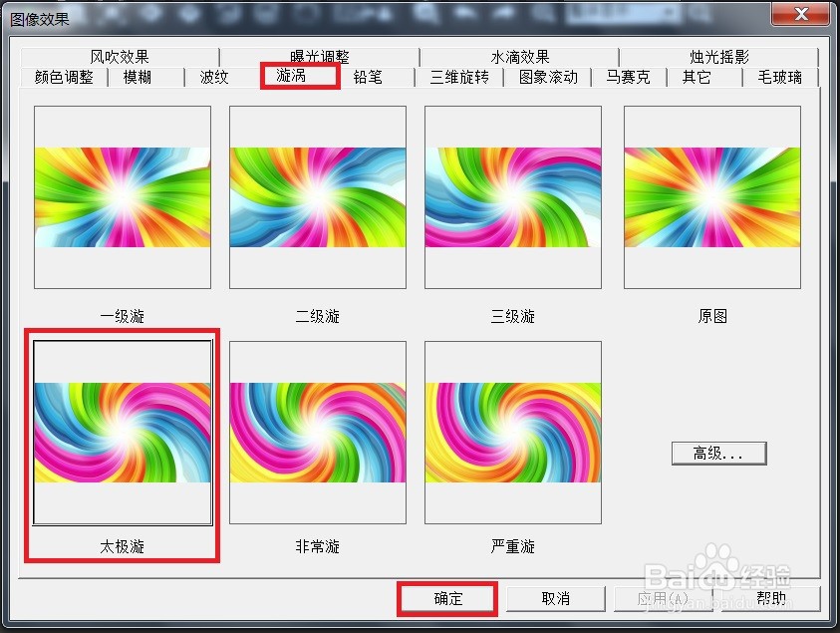Click the 二级漩 text label

[x=318, y=316]
